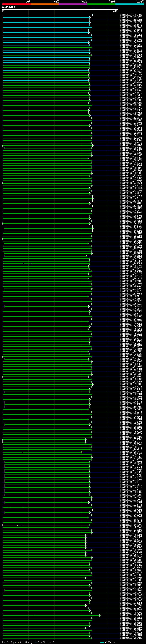
Task: Select UniRef100_Q0DEU8 label
Action: click(131, 65)
